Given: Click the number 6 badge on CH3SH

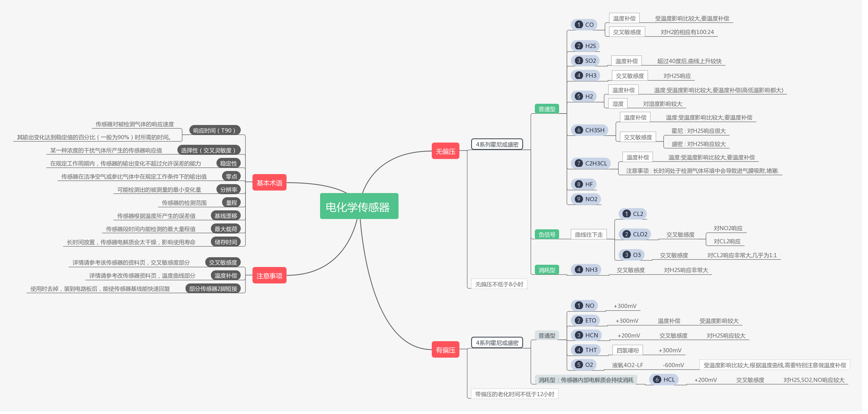Looking at the screenshot, I should [x=579, y=130].
